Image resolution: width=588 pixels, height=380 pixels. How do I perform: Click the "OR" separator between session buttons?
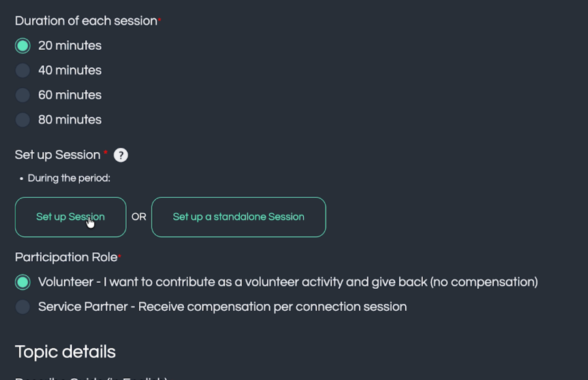click(139, 217)
